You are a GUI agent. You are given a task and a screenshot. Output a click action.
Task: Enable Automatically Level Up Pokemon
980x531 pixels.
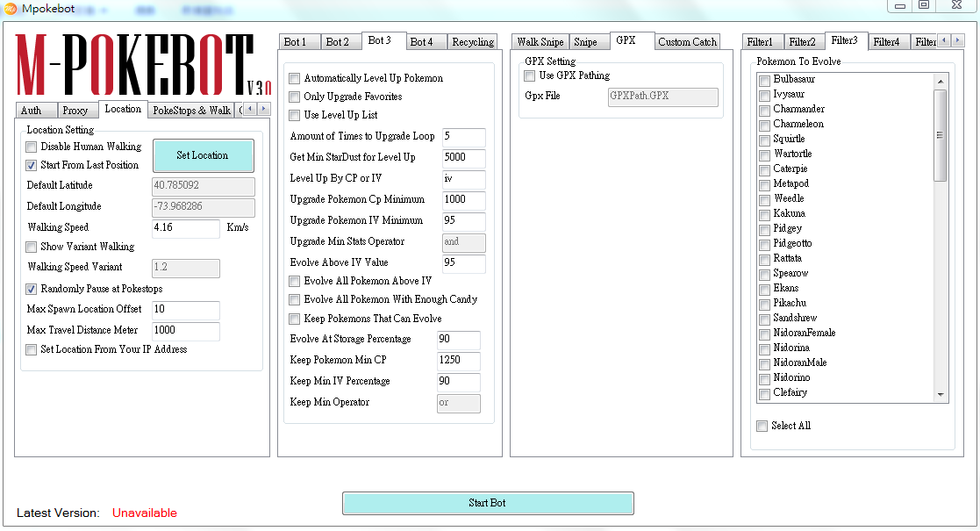295,79
